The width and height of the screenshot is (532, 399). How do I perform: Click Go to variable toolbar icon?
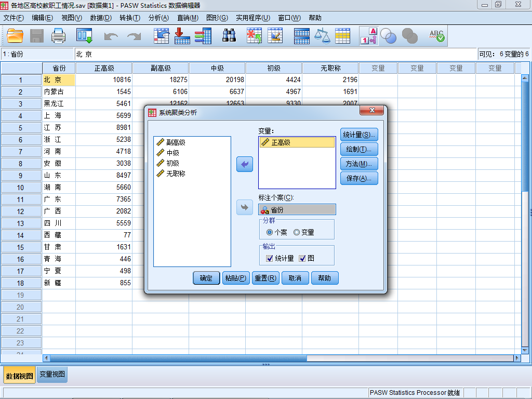[x=182, y=36]
